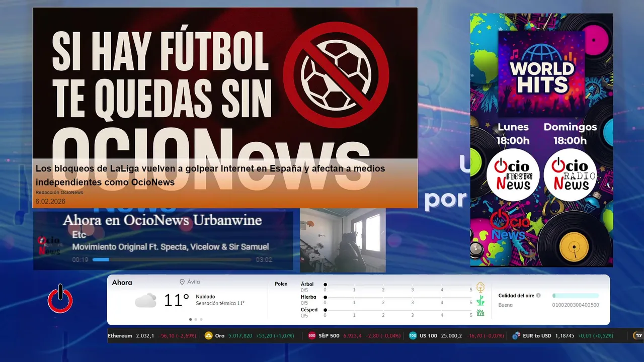Click the cloudy weather icon
Viewport: 644px width, 362px height.
[x=145, y=301]
